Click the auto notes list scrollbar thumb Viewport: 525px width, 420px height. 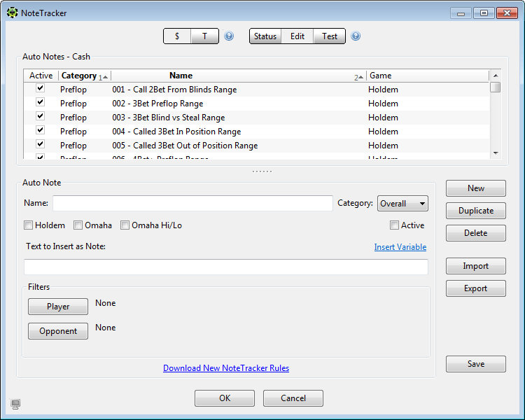496,87
